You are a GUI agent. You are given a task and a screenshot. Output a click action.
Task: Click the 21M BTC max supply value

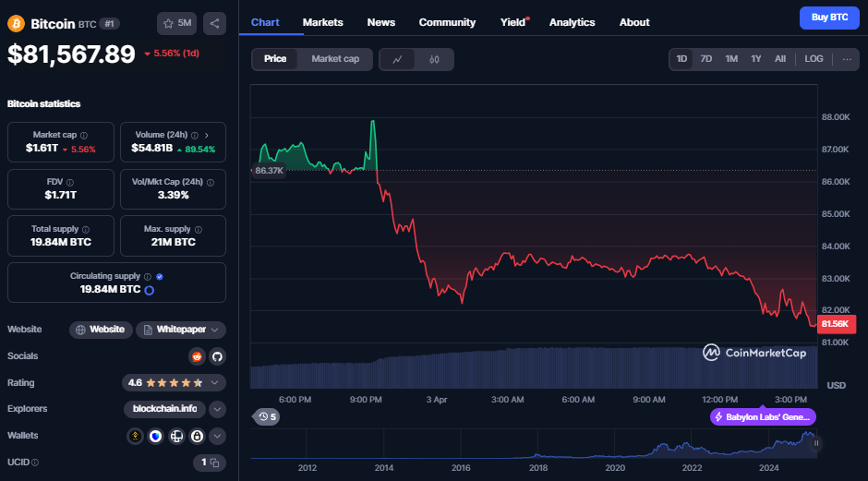click(174, 243)
